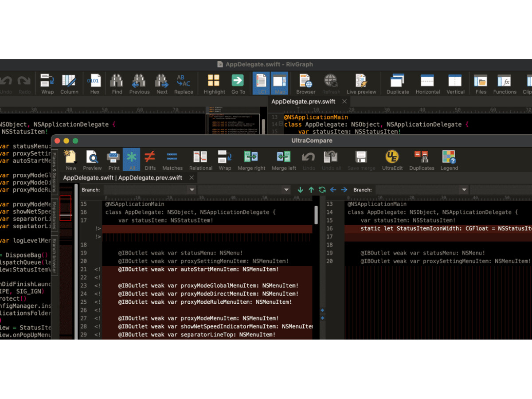Click @NSApplicationMain line 13 in right pane
532x399 pixels.
(x=377, y=204)
